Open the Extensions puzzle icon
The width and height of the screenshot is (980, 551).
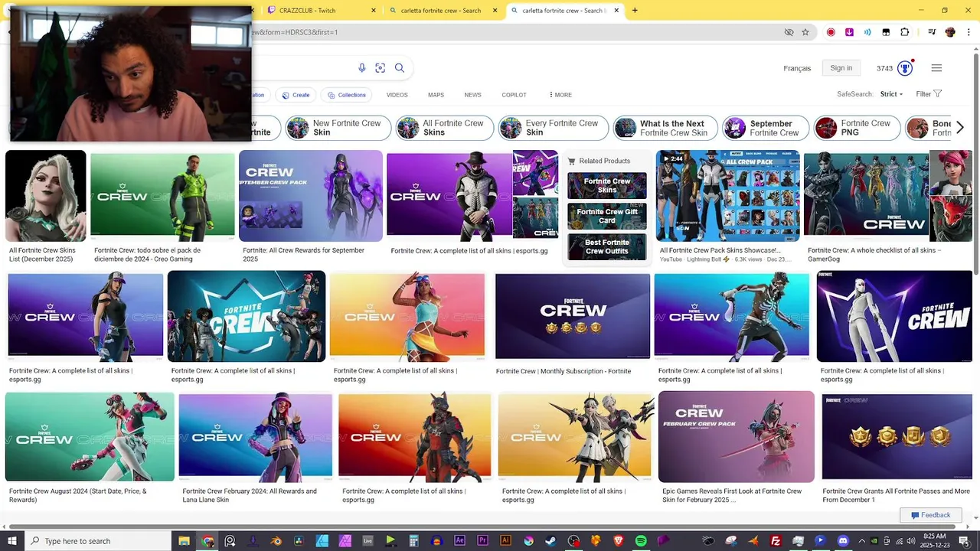tap(904, 32)
